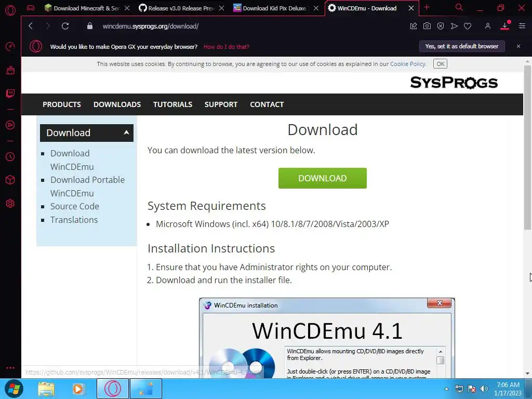Open CONTACT menu

coord(267,104)
